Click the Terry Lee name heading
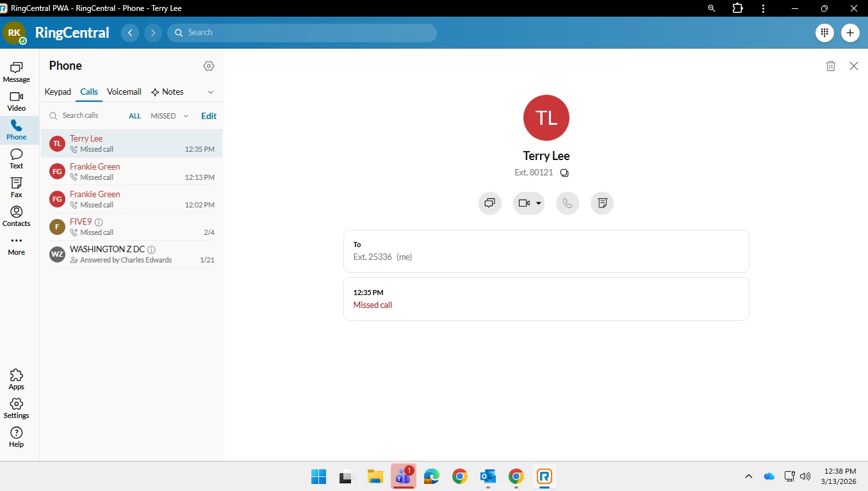This screenshot has height=491, width=868. click(x=546, y=156)
